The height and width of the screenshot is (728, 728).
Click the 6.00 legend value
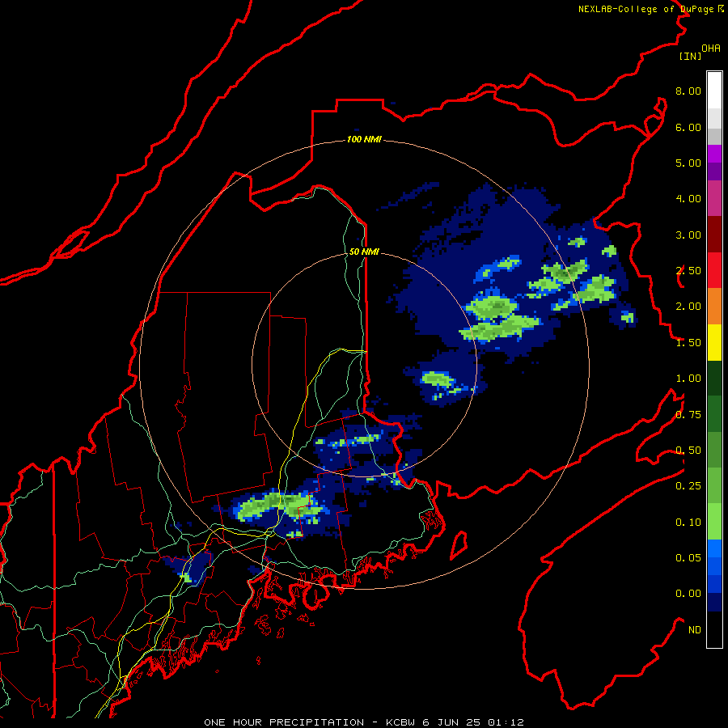[688, 127]
